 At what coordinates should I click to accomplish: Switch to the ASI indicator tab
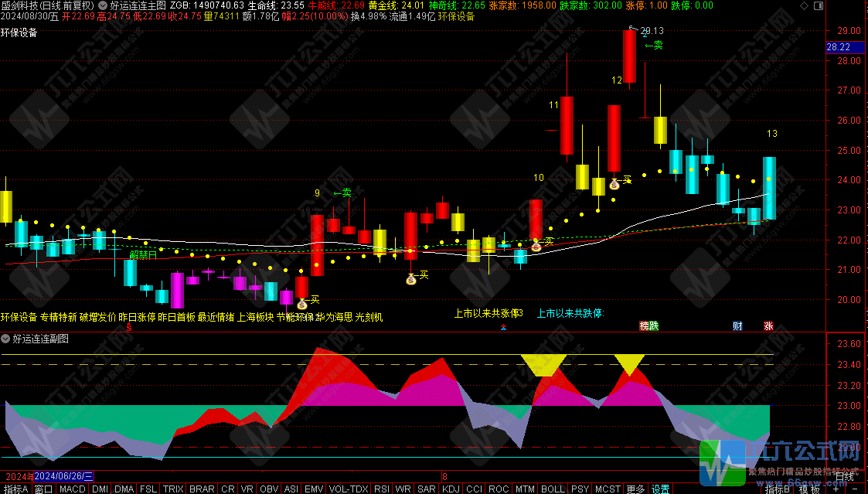(x=291, y=489)
